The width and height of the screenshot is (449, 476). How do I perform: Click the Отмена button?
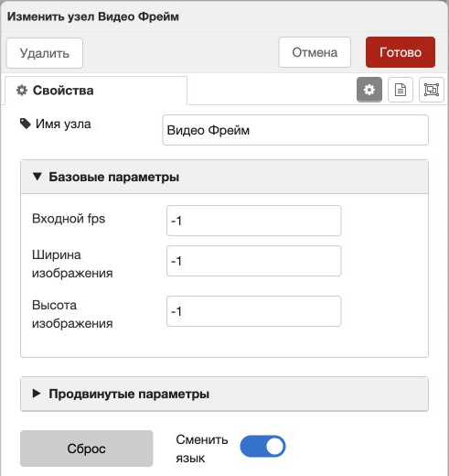tap(315, 52)
